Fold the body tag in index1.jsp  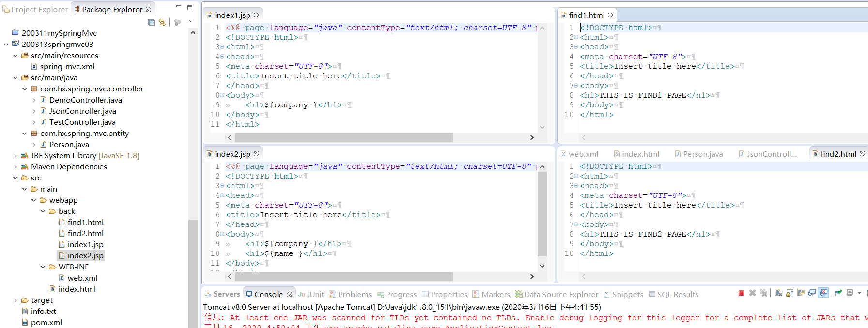222,95
